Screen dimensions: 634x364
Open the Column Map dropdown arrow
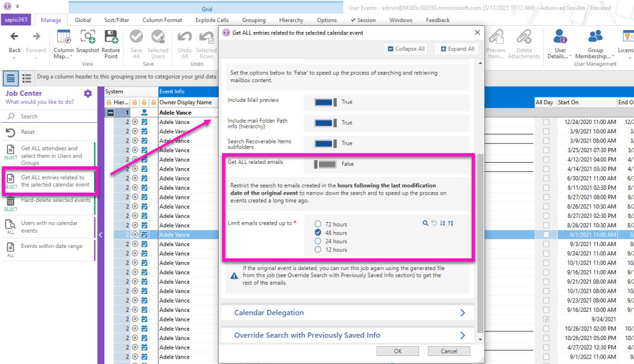(71, 56)
